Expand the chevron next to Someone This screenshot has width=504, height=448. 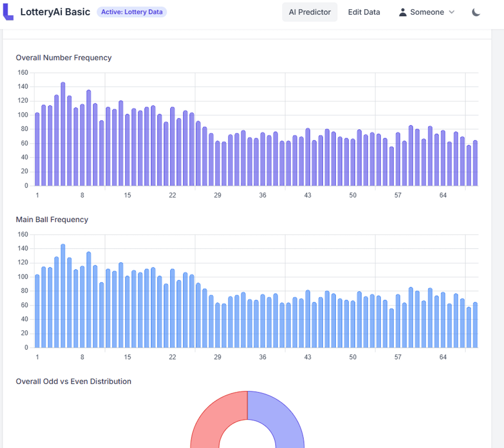point(452,12)
